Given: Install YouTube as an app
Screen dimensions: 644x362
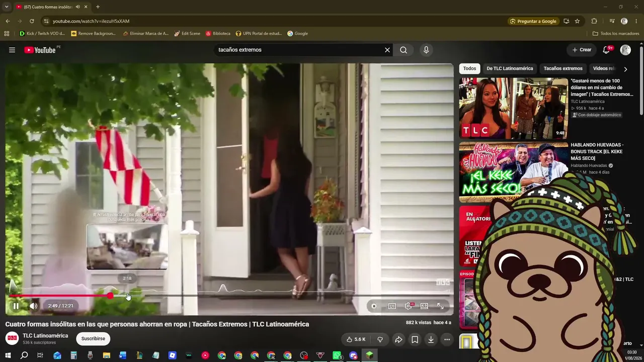Looking at the screenshot, I should click(x=567, y=21).
